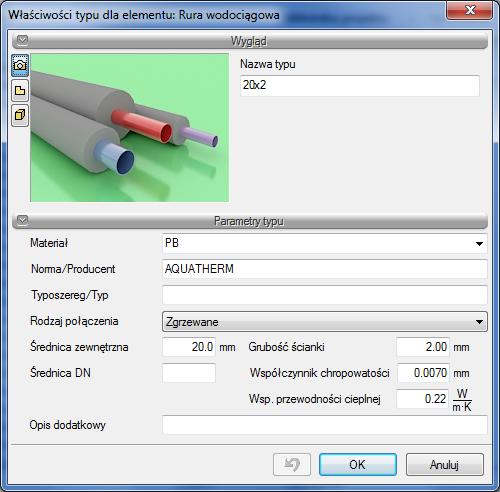The width and height of the screenshot is (500, 492).
Task: Confirm with the OK button
Action: pyautogui.click(x=358, y=464)
